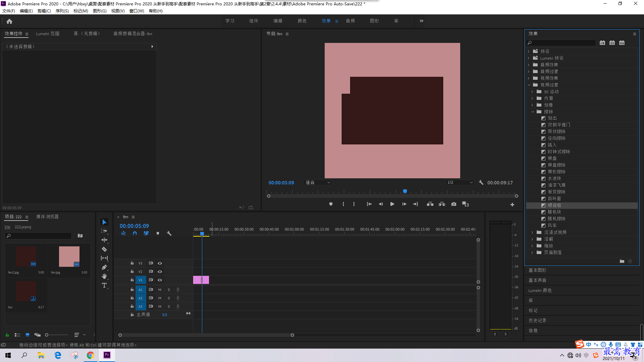Screen dimensions: 644x362
Task: Select the Track Select Forward tool
Action: click(104, 231)
